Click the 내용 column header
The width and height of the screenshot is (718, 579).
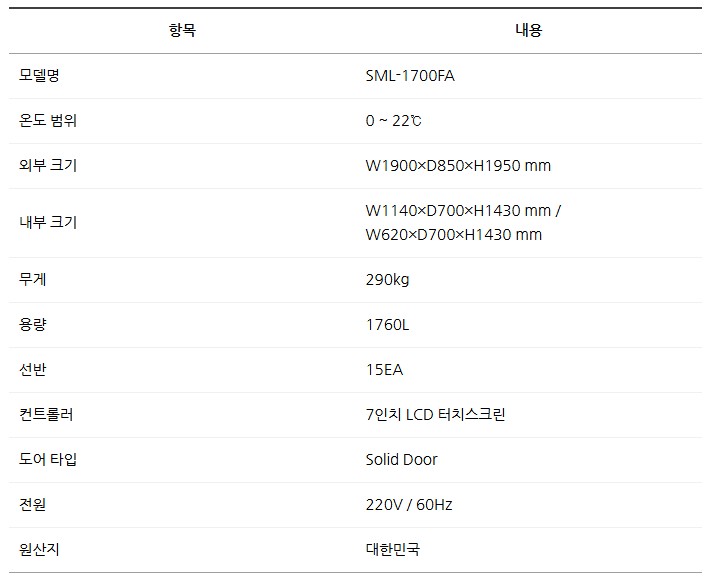point(528,30)
